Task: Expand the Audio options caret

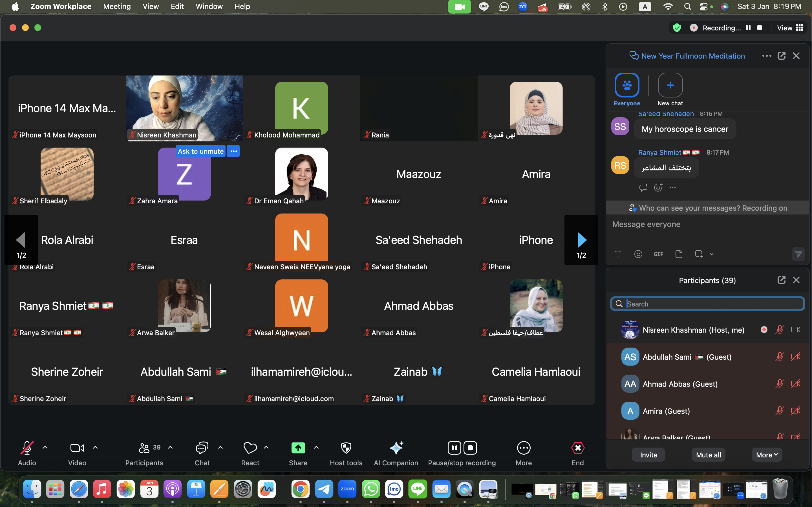Action: click(x=45, y=447)
